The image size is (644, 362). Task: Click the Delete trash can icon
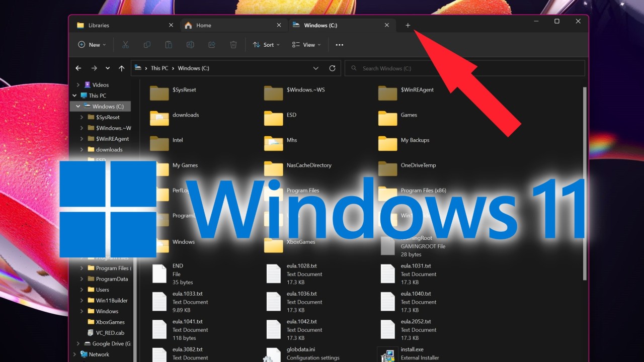tap(233, 45)
